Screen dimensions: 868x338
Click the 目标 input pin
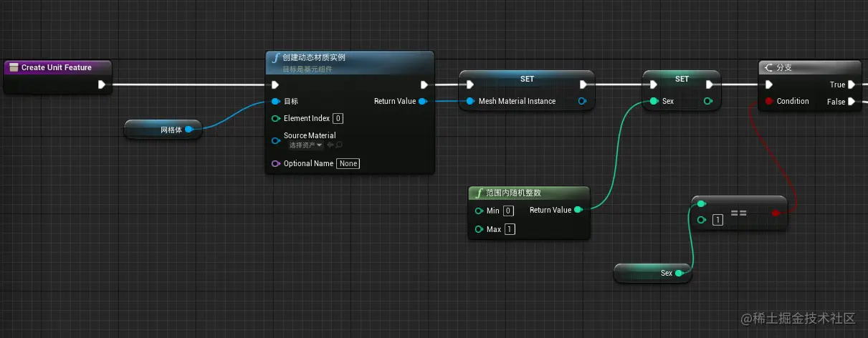point(276,102)
